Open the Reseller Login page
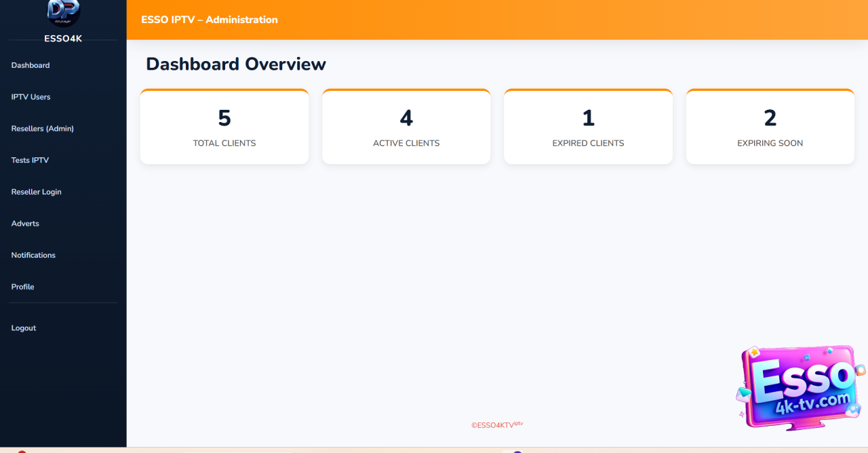Image resolution: width=868 pixels, height=453 pixels. [x=37, y=192]
